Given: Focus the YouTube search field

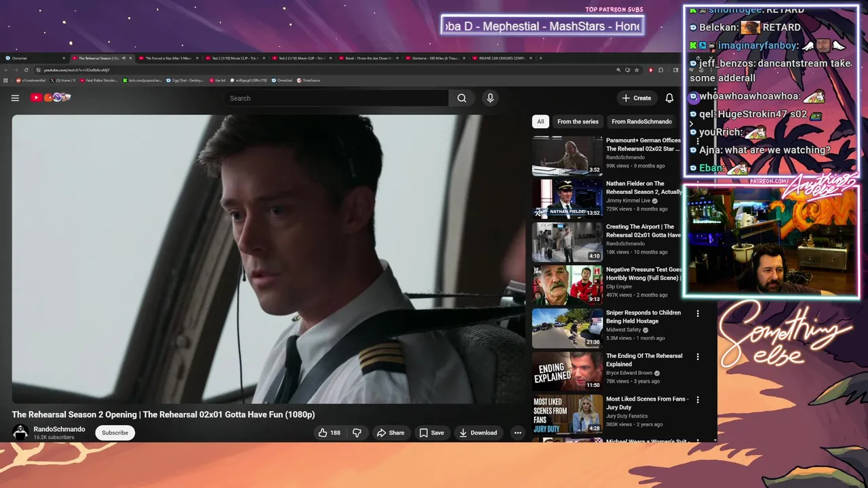Looking at the screenshot, I should [x=336, y=98].
